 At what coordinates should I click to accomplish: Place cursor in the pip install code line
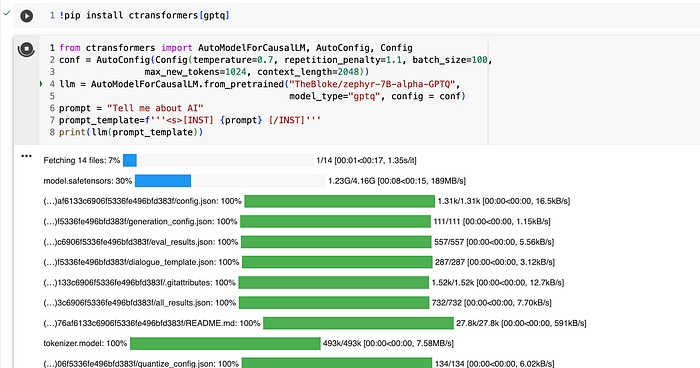[144, 16]
